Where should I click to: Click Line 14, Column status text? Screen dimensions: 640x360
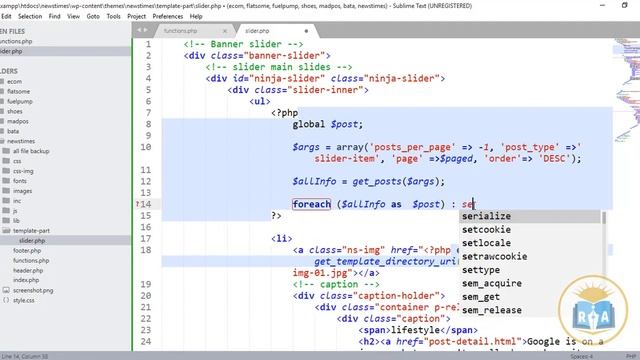[x=24, y=356]
